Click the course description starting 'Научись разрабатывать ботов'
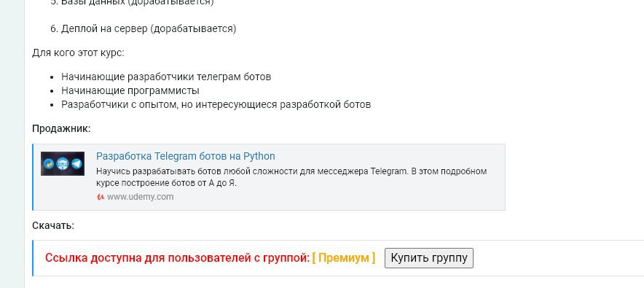Image resolution: width=644 pixels, height=288 pixels. (x=291, y=177)
